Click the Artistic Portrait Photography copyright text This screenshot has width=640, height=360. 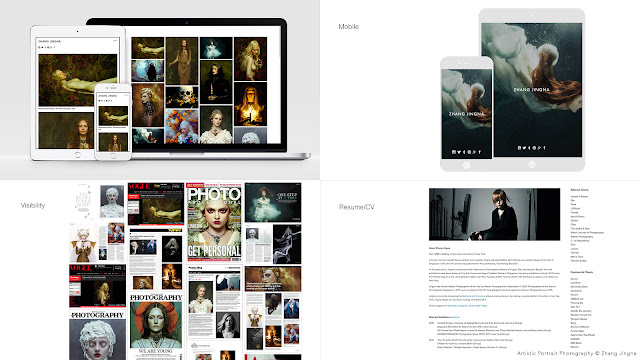(x=576, y=353)
